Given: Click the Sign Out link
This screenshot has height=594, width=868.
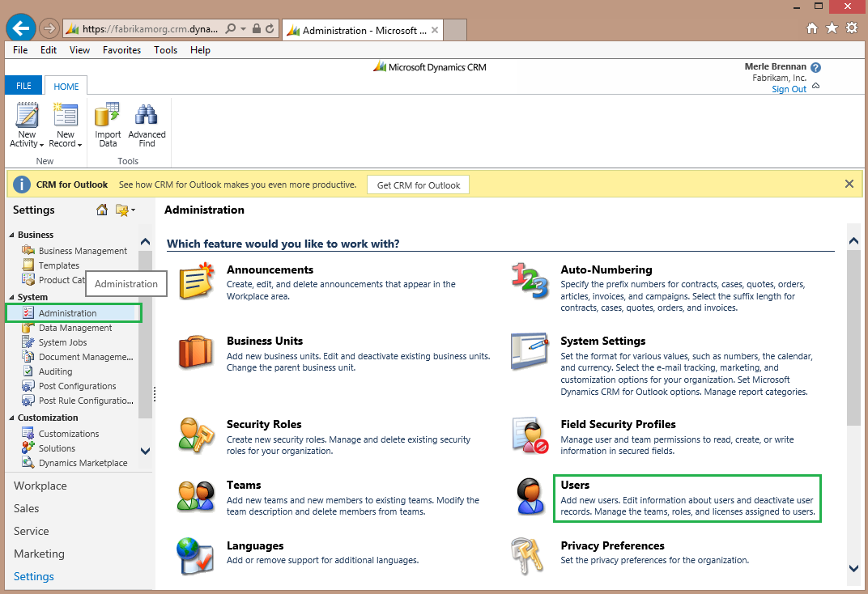Looking at the screenshot, I should point(789,89).
